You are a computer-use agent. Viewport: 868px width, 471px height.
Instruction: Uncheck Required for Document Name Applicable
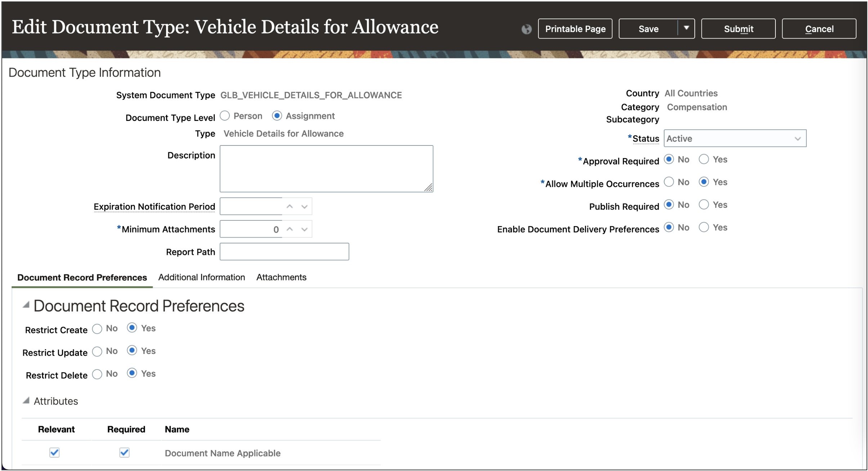click(x=124, y=453)
